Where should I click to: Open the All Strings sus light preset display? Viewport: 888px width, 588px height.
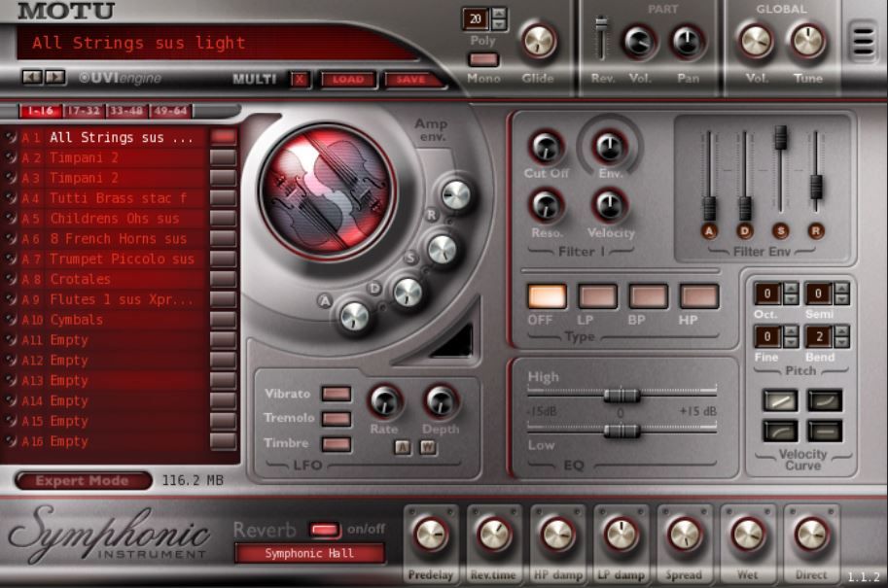[215, 43]
